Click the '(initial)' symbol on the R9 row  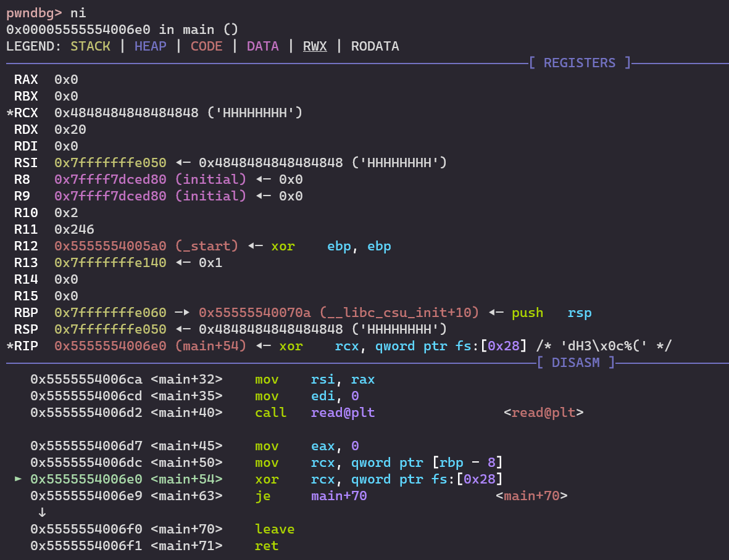210,196
